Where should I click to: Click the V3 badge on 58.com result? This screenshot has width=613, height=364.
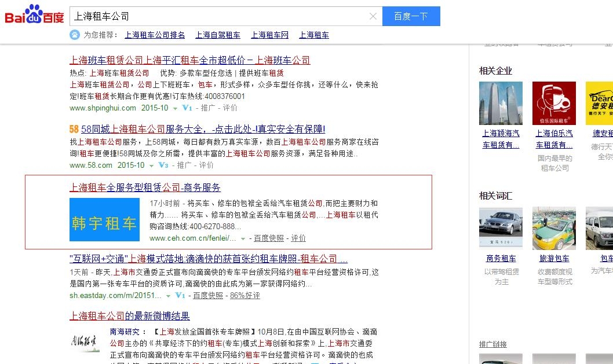163,165
